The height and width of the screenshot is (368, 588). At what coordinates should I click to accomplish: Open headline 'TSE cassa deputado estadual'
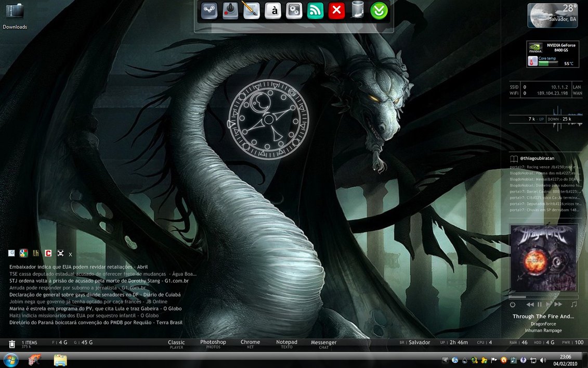click(103, 274)
